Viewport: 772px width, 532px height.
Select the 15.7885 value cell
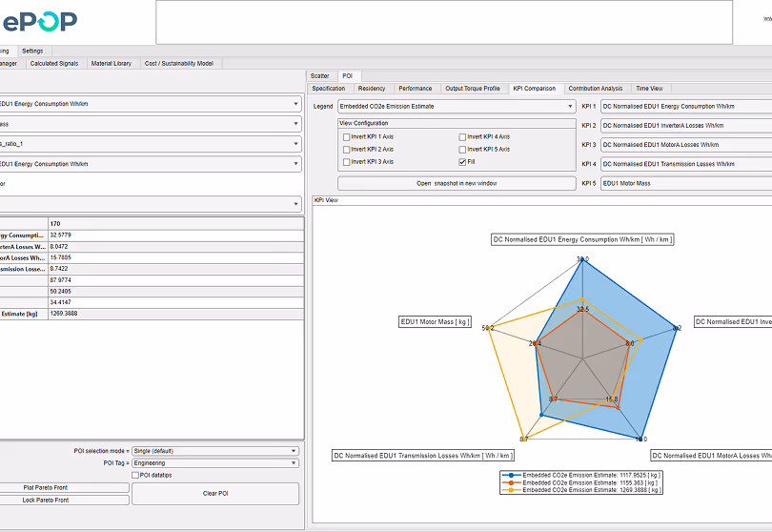175,257
